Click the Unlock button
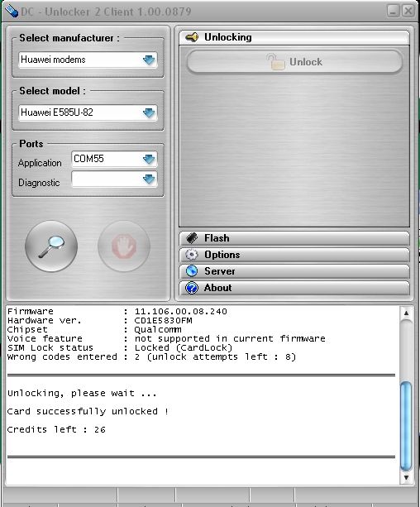This screenshot has height=507, width=420. click(294, 61)
